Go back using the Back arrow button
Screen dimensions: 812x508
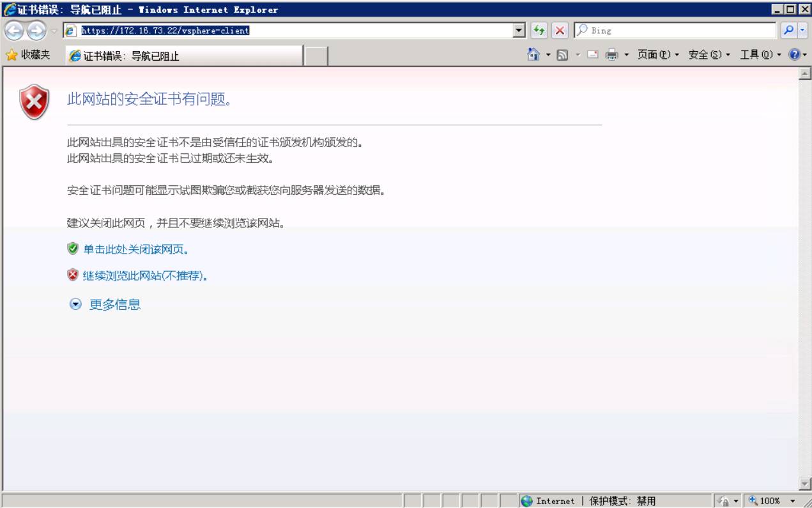click(14, 30)
